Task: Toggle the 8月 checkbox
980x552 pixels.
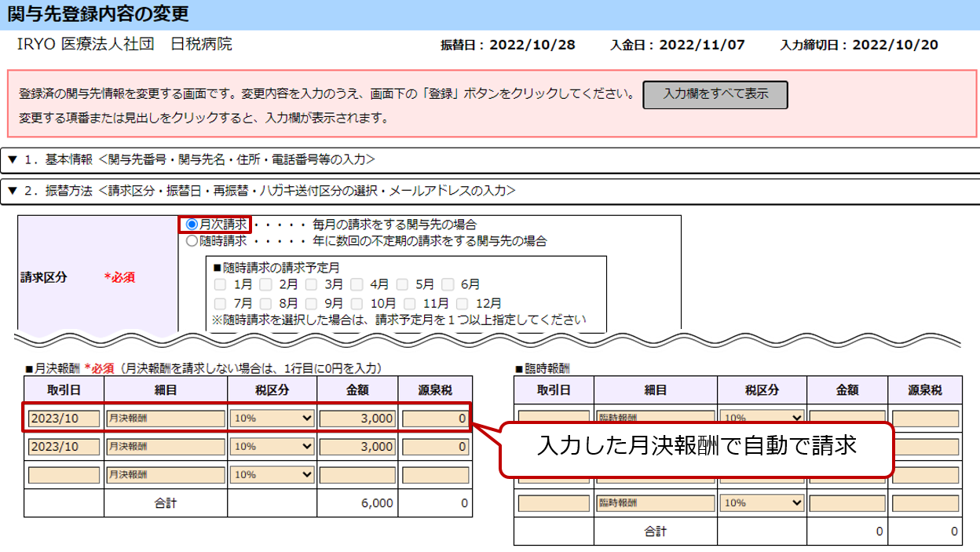Action: coord(266,303)
